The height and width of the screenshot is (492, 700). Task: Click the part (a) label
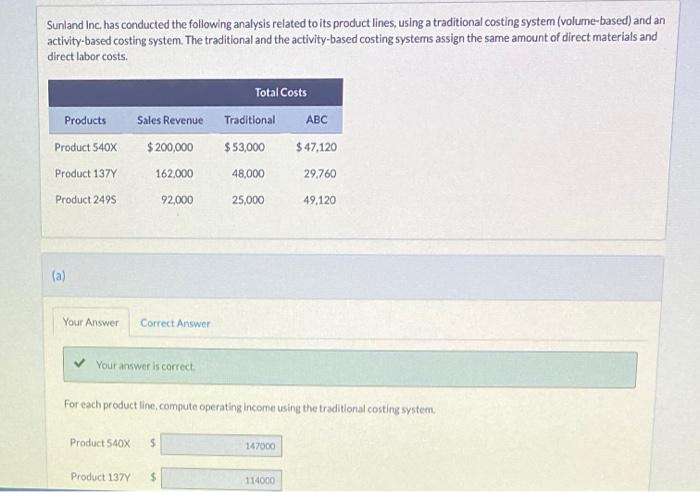pyautogui.click(x=58, y=275)
